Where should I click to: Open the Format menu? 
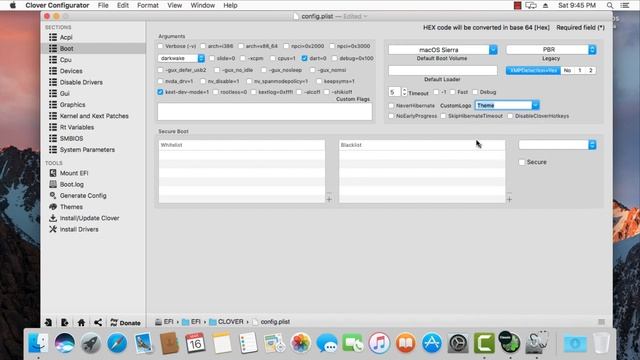[148, 5]
